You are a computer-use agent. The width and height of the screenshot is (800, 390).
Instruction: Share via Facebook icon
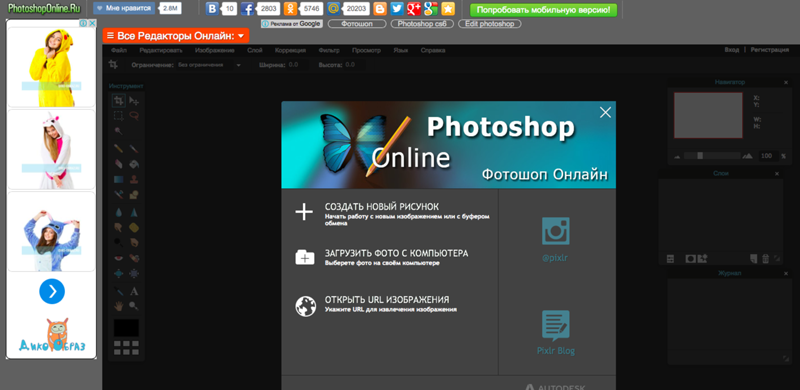click(x=247, y=9)
